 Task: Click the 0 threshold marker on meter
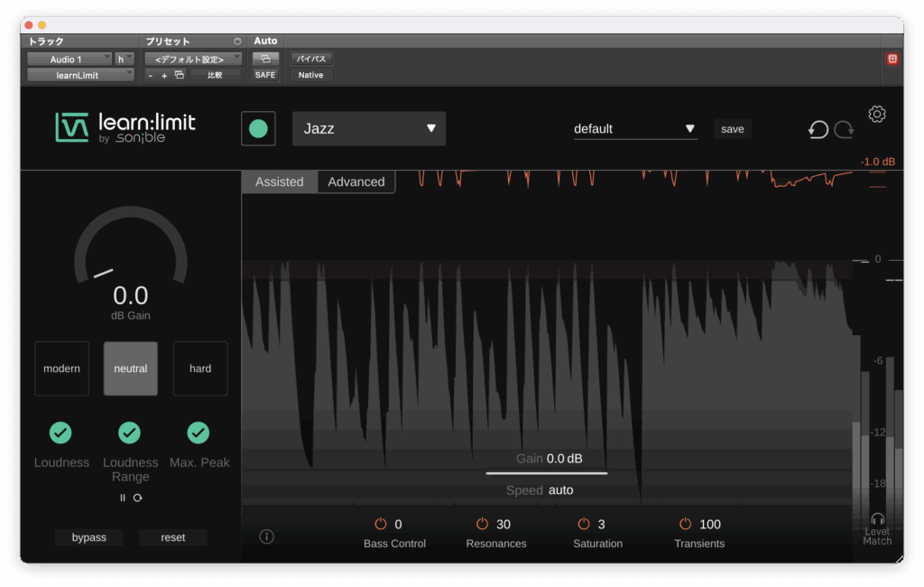[877, 259]
